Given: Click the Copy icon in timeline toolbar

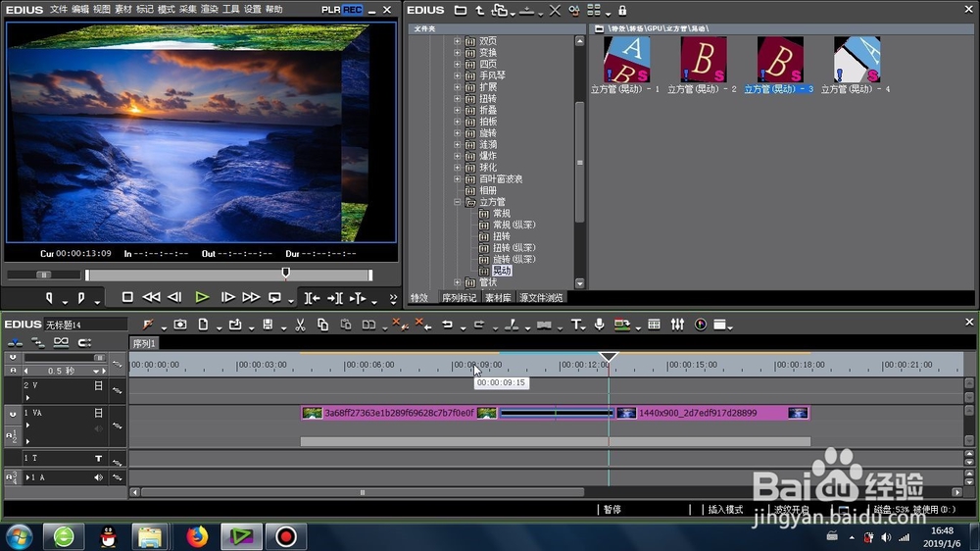Looking at the screenshot, I should pyautogui.click(x=323, y=324).
